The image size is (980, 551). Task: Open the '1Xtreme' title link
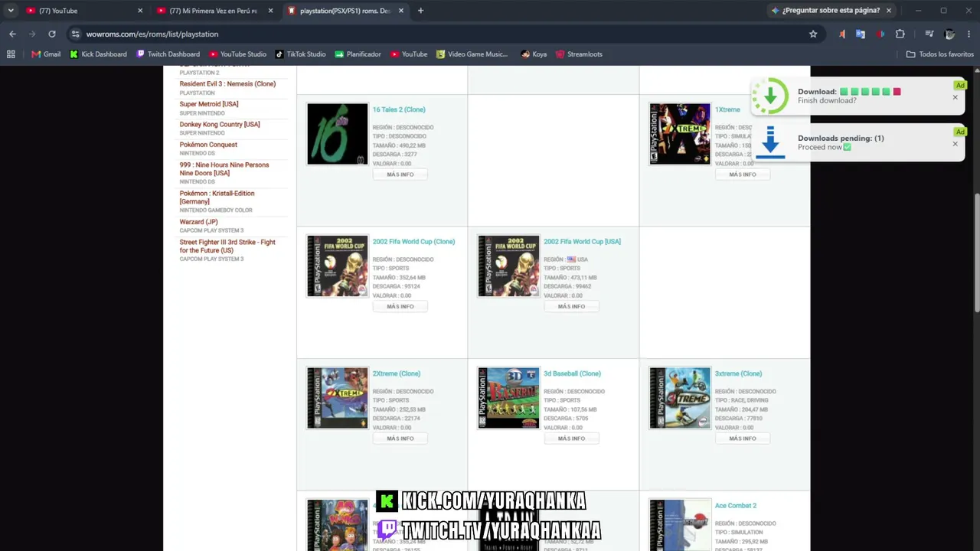(727, 109)
